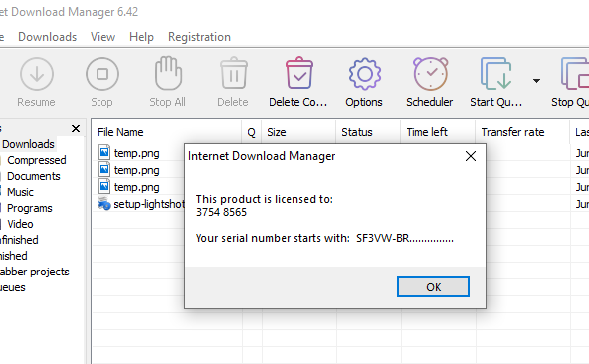The height and width of the screenshot is (364, 589).
Task: Click the Stop download icon
Action: (102, 74)
